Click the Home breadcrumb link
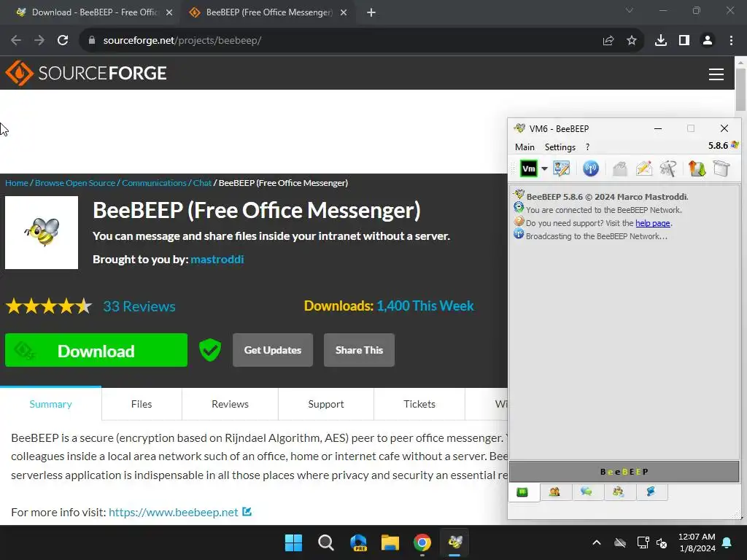Viewport: 747px width, 560px height. click(x=17, y=183)
